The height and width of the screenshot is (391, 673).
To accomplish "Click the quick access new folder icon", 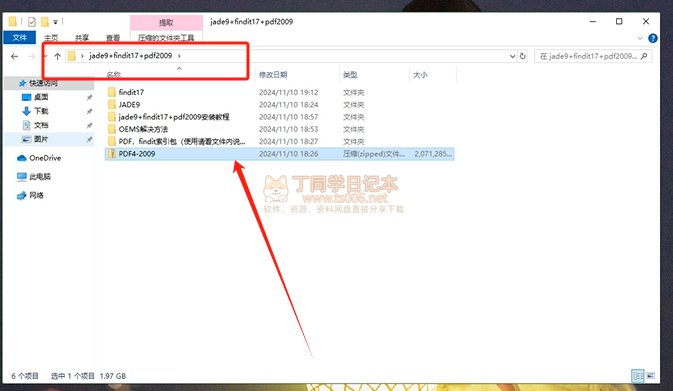I will click(x=45, y=21).
